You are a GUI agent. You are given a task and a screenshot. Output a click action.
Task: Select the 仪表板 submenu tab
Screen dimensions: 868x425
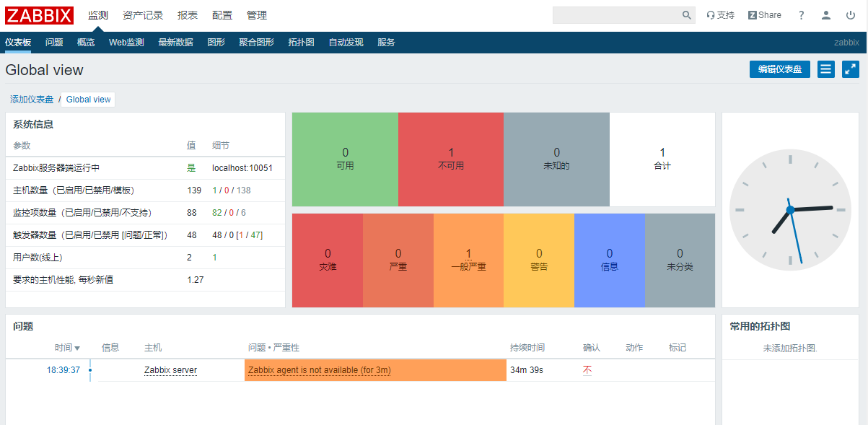18,43
